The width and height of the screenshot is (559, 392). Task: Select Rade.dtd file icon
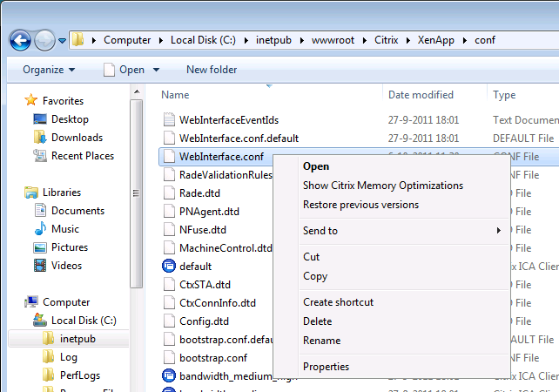pyautogui.click(x=169, y=193)
